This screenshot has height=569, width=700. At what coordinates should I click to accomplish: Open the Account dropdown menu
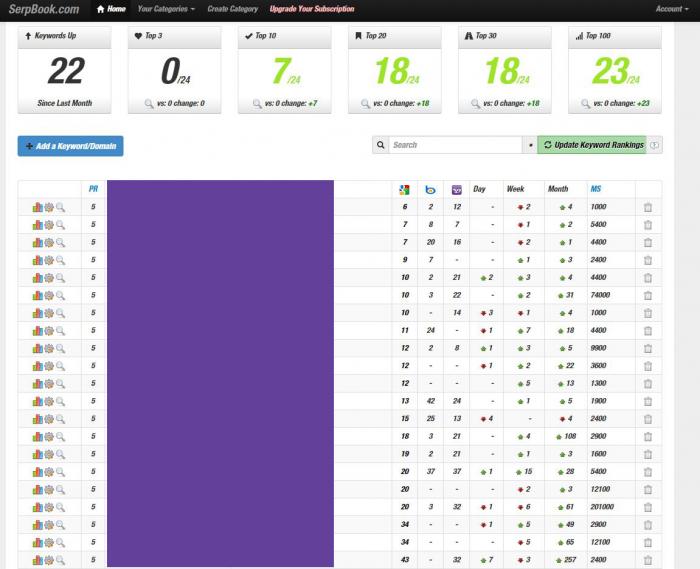[672, 9]
